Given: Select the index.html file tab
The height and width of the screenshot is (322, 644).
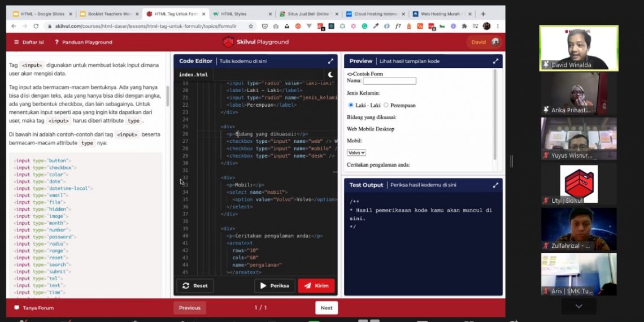Looking at the screenshot, I should point(193,75).
